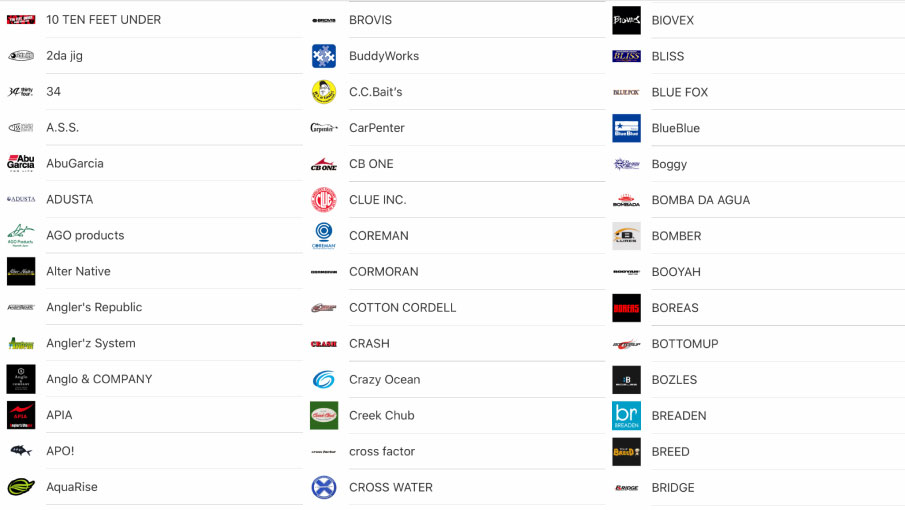Image resolution: width=905 pixels, height=510 pixels.
Task: Select the BlueBlue star flag logo
Action: (x=626, y=128)
